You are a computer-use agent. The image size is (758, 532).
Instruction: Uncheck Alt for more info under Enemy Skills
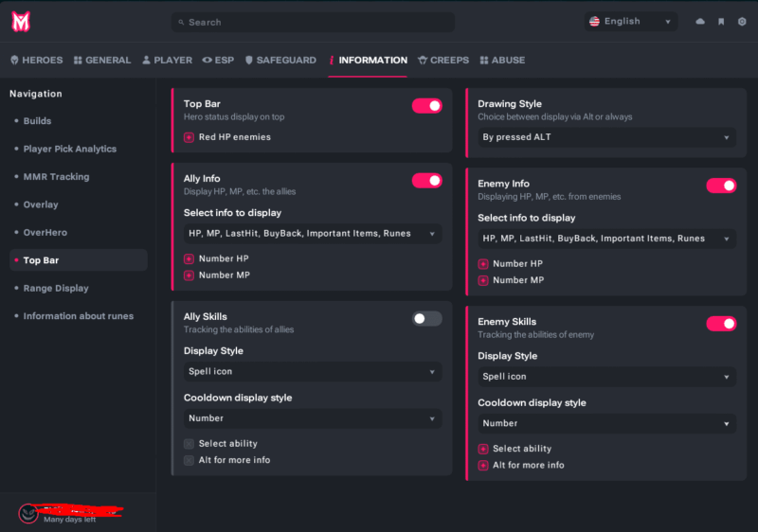coord(483,466)
